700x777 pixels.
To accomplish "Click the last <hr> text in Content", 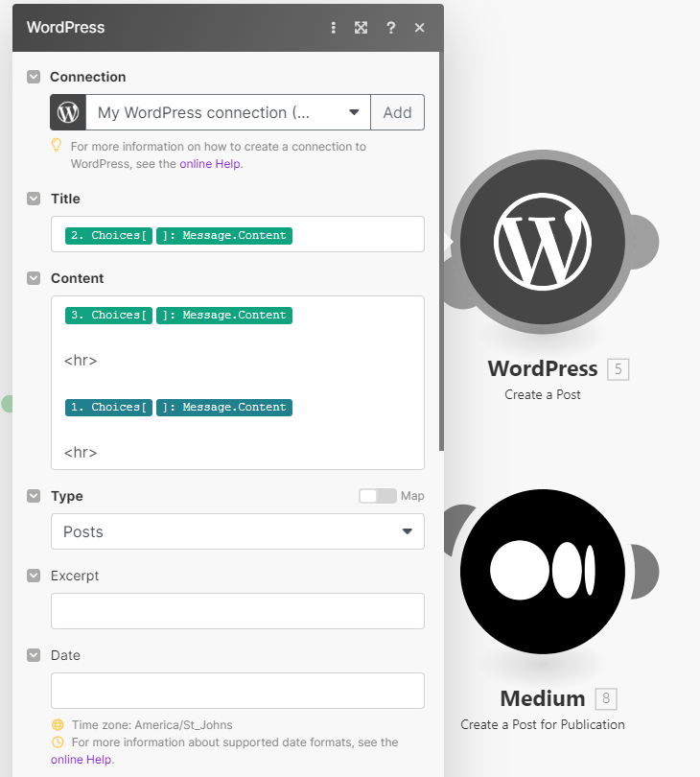I will (81, 453).
